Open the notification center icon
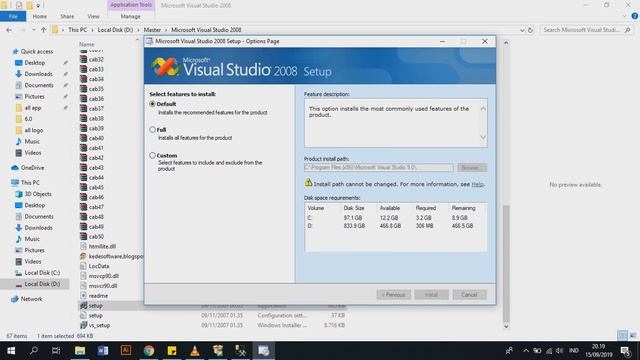Screen dimensions: 640x360 click(x=625, y=351)
